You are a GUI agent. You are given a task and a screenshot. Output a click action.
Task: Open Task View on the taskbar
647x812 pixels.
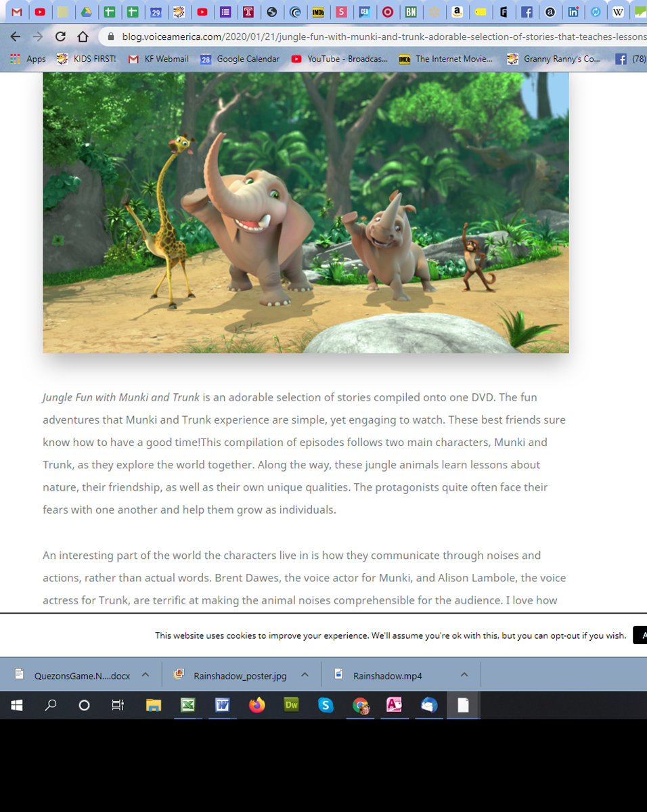coord(118,705)
